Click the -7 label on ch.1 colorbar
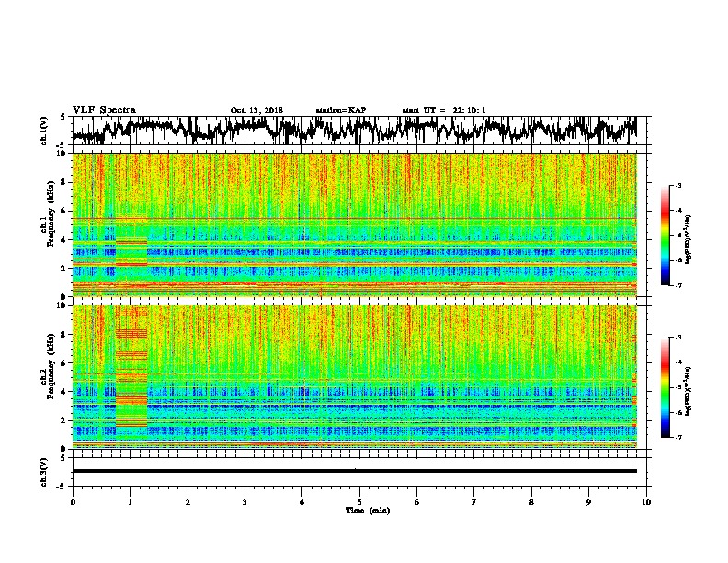The image size is (728, 563). point(677,285)
